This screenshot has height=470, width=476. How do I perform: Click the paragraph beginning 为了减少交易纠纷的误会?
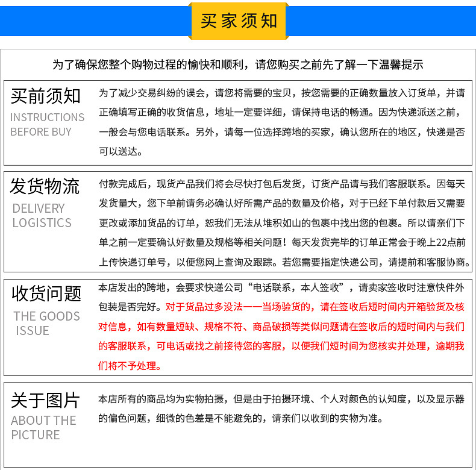tap(281, 93)
